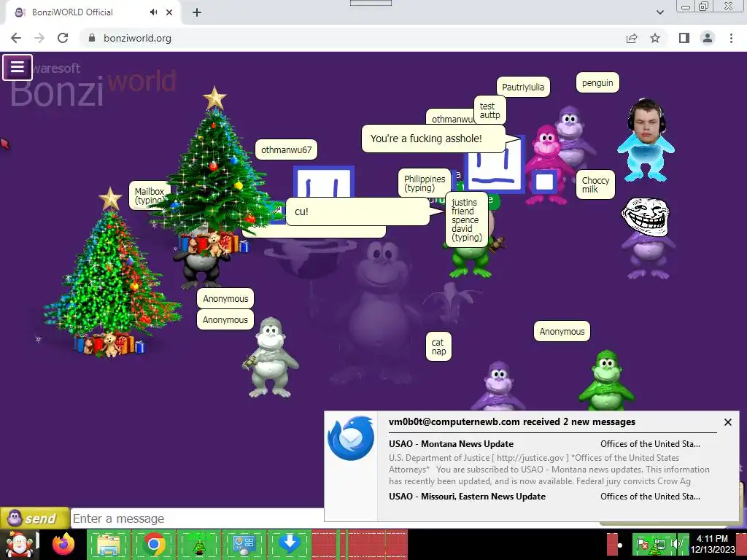Go forward one page in browser
This screenshot has height=560, width=747.
click(x=39, y=38)
